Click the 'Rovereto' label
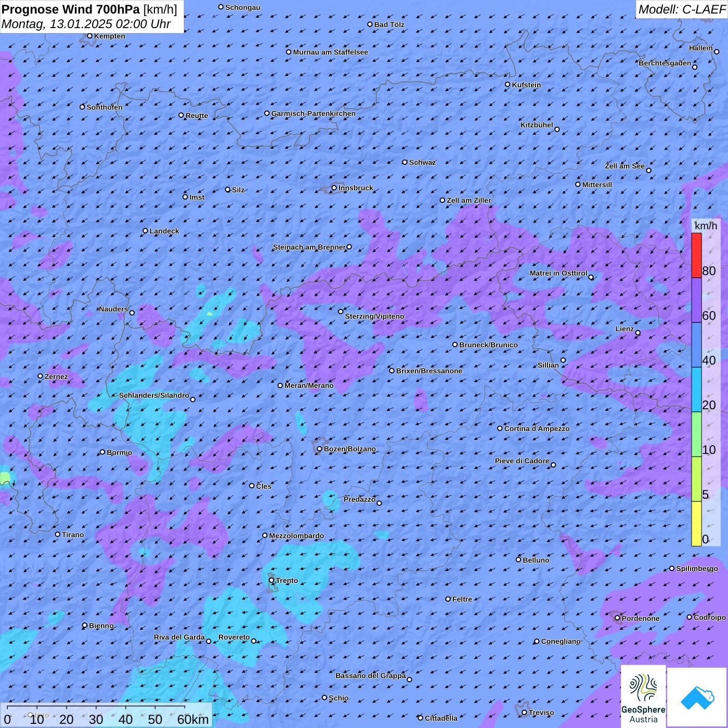Viewport: 728px width, 728px height. click(x=234, y=637)
